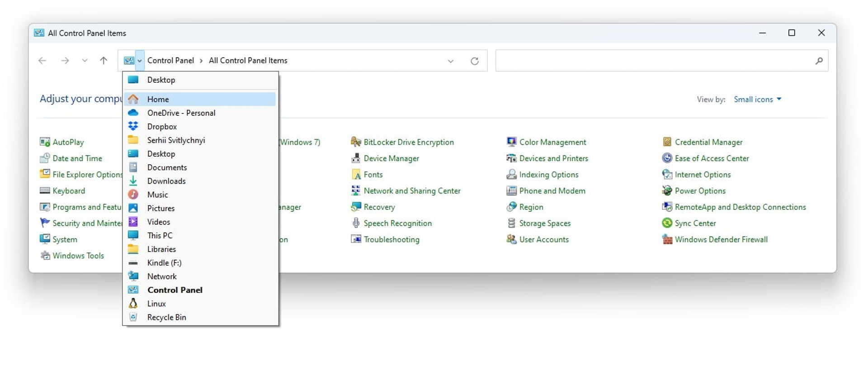The image size is (868, 366).
Task: Open the Windows Defender Firewall icon
Action: coord(667,239)
